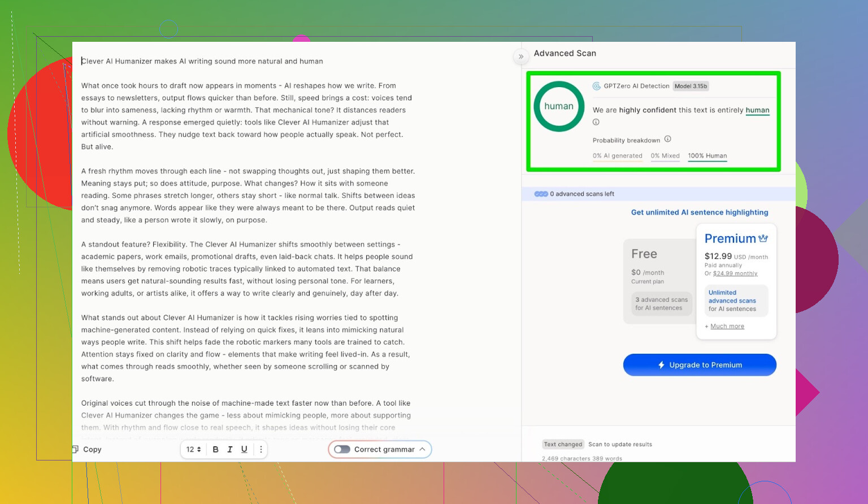Apply italic formatting with I icon
This screenshot has width=868, height=504.
(230, 449)
